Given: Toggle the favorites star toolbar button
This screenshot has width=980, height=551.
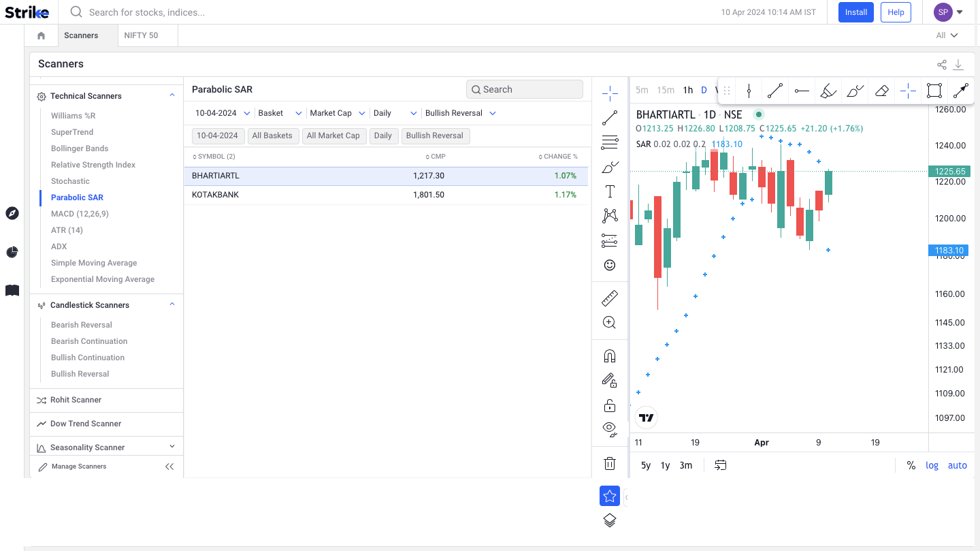Looking at the screenshot, I should click(610, 496).
